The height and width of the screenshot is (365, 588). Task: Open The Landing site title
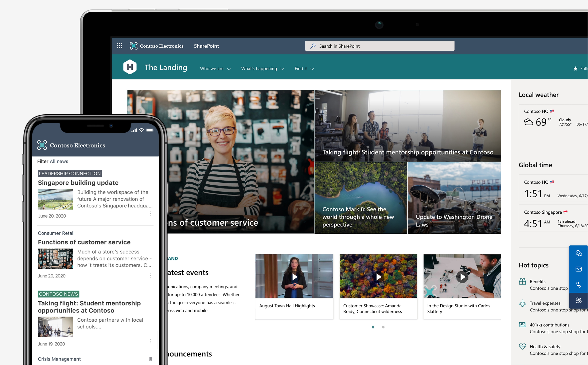[x=166, y=67]
